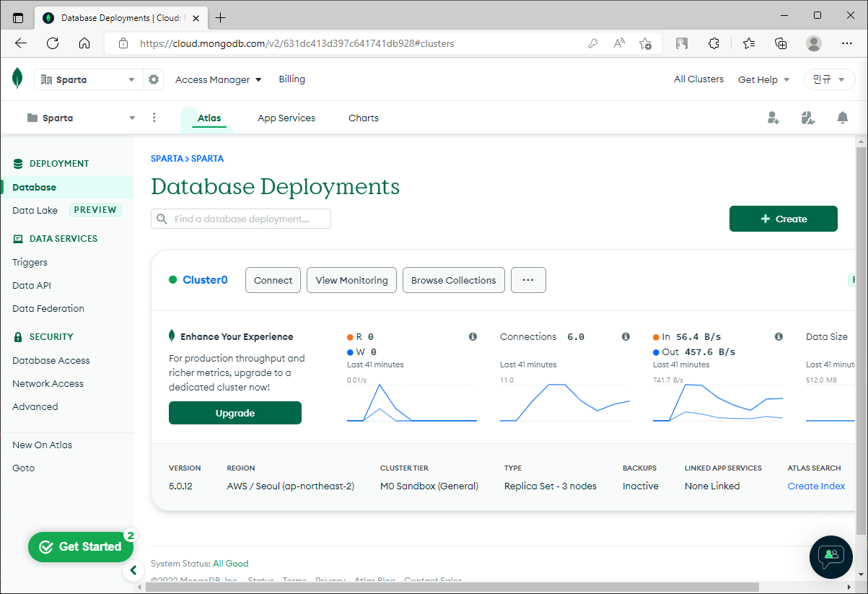Viewport: 868px width, 594px height.
Task: Open Network Access in the sidebar
Action: (48, 383)
